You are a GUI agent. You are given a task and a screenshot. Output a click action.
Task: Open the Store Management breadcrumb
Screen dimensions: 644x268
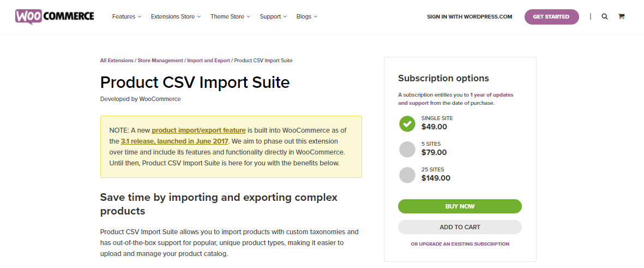point(160,61)
